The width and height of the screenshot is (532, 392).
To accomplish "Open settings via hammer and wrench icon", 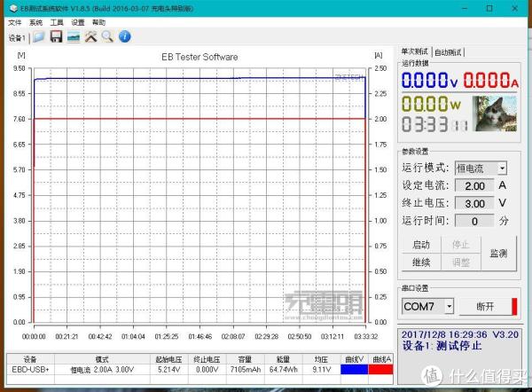I will pos(90,36).
